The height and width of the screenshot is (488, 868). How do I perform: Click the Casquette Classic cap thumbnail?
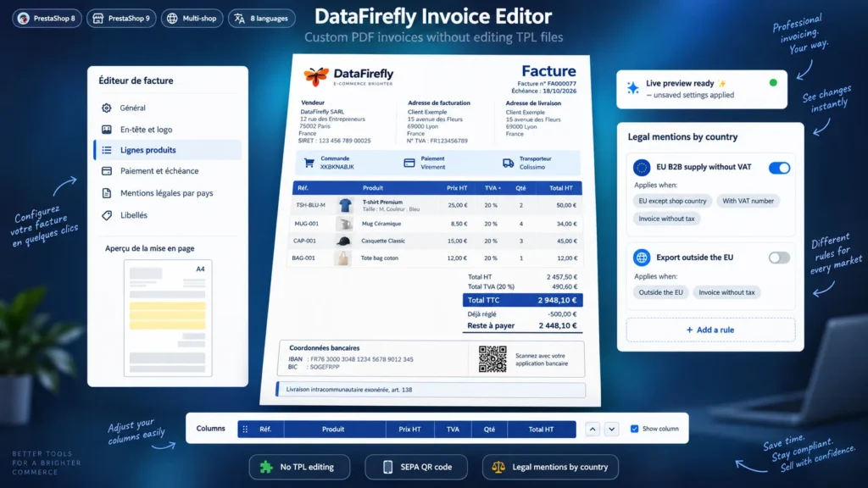344,241
